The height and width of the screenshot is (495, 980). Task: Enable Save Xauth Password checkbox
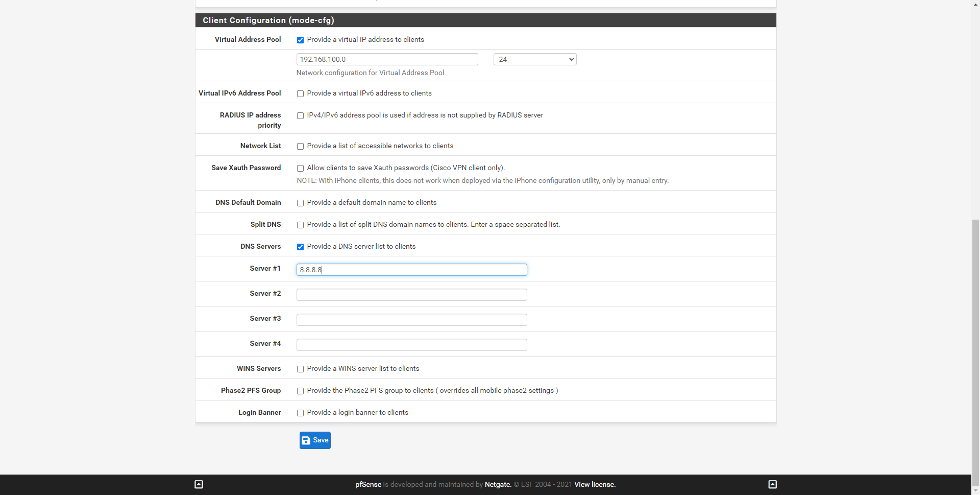(300, 168)
